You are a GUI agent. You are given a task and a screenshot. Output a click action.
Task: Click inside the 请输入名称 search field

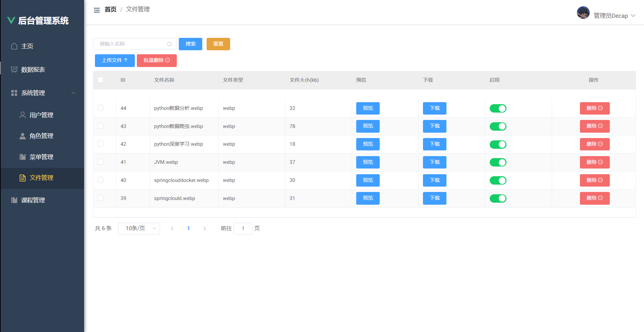131,44
